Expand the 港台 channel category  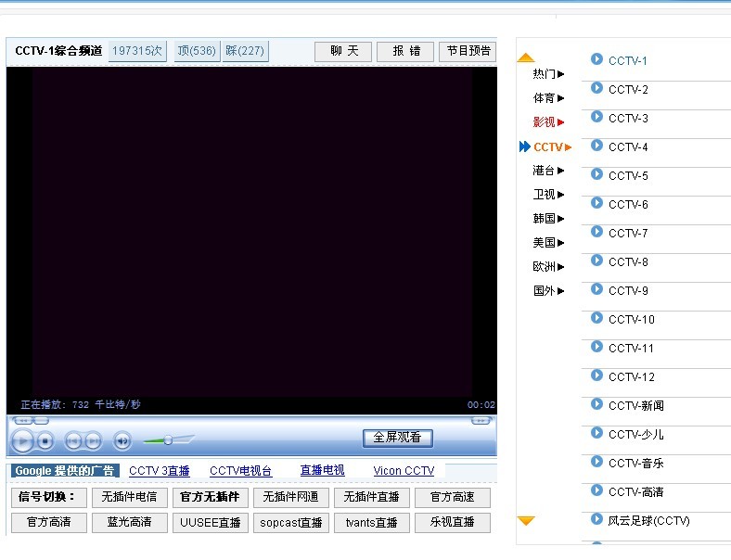548,171
